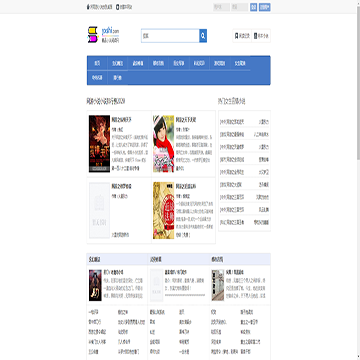Focus the password field in the top bar
This screenshot has width=360, height=360.
[240, 7]
